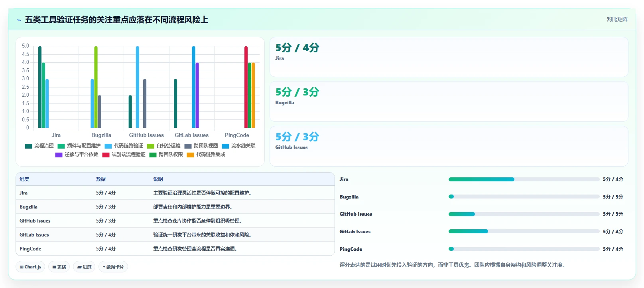Click the table's 5分 / 3分 value in Bugzilla row
Screen dimensions: 644x288
(x=106, y=207)
